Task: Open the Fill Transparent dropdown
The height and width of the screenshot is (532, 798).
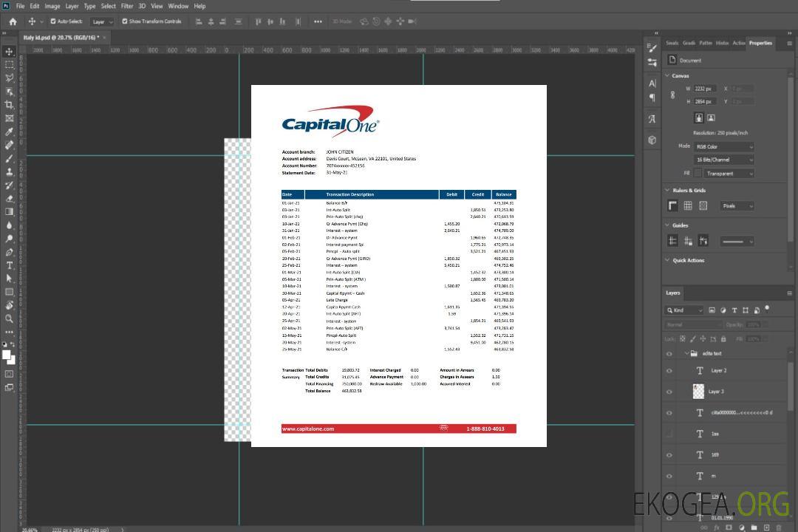Action: pyautogui.click(x=729, y=174)
